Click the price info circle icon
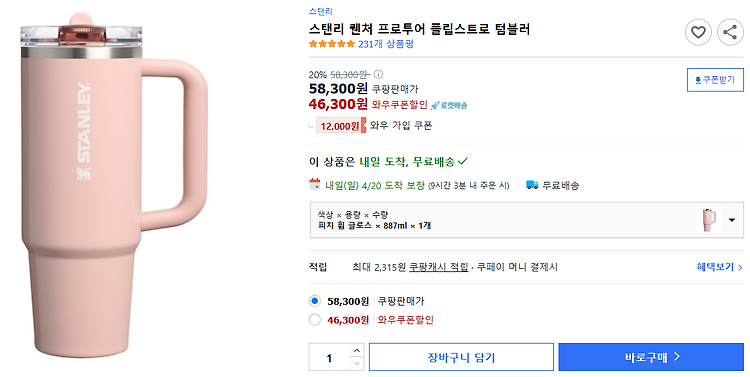This screenshot has width=750, height=377. click(x=378, y=74)
